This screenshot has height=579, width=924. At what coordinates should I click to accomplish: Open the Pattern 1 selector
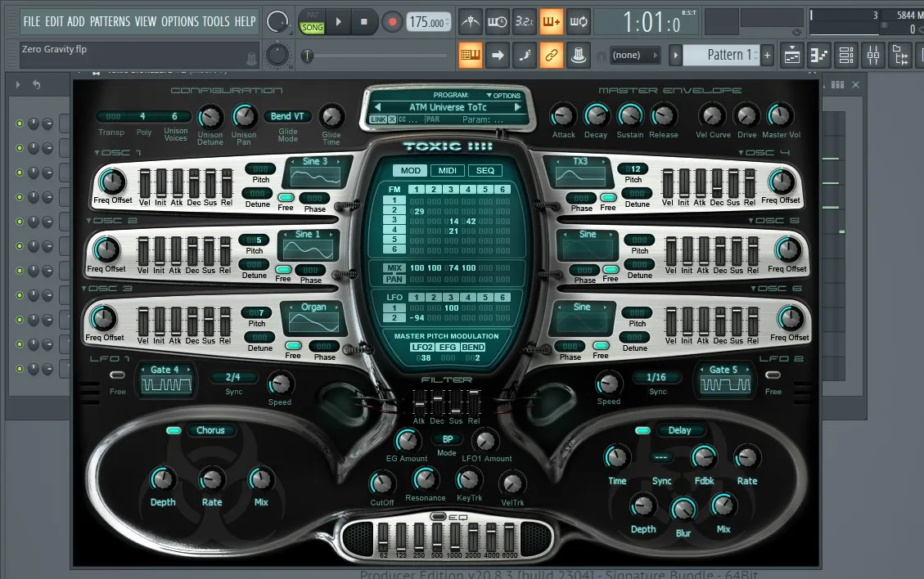(x=722, y=56)
